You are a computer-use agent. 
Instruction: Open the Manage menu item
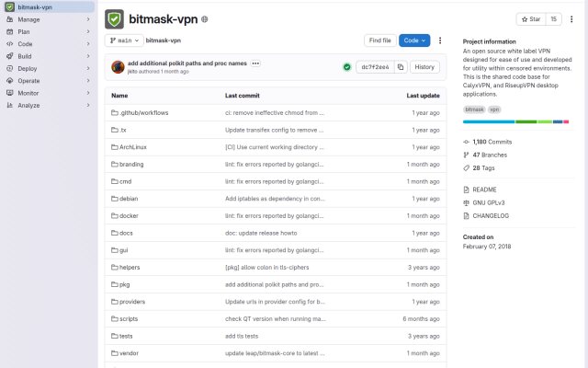49,19
